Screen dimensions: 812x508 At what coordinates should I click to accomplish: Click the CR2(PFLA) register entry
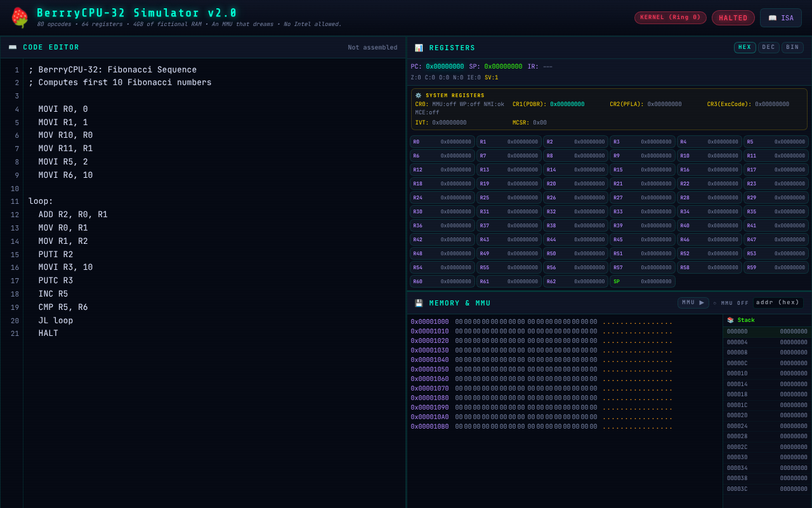pyautogui.click(x=646, y=104)
